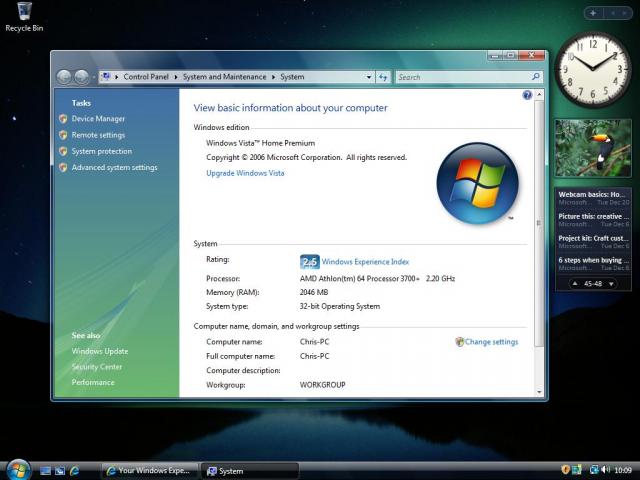Open Webcam basics feed headline
Viewport: 640px width, 480px height.
[x=591, y=194]
